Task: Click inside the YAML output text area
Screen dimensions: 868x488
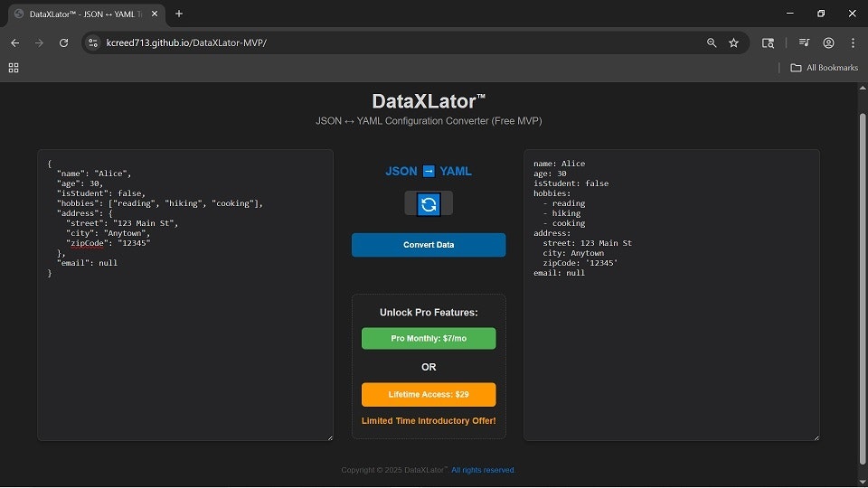Action: pyautogui.click(x=672, y=295)
